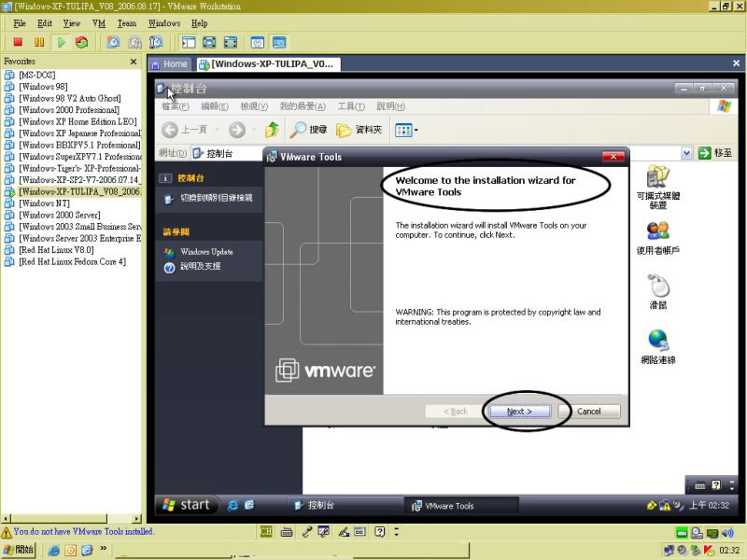Click the green Up folder icon in 控制台
The image size is (747, 560).
272,130
